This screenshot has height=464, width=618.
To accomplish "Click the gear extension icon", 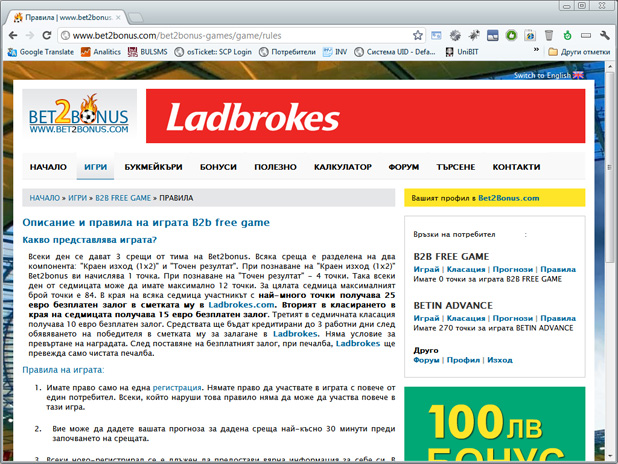I will [x=455, y=35].
